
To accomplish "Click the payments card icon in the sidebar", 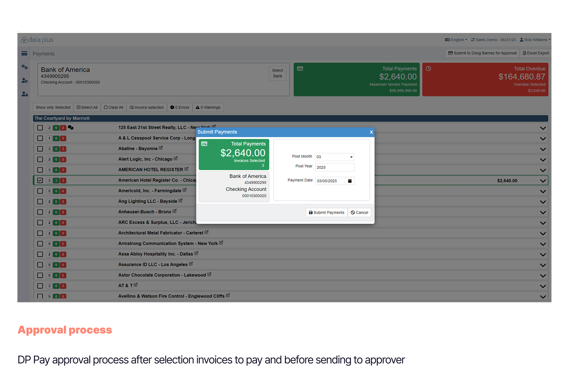I will tap(24, 54).
